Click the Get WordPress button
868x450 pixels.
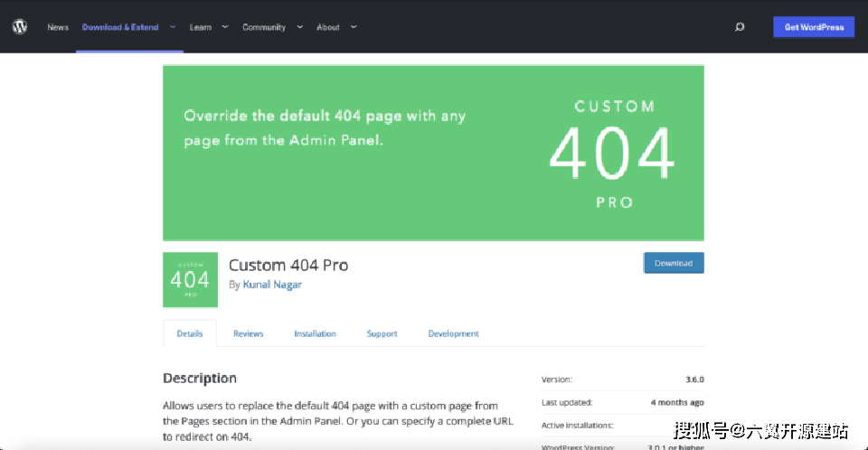coord(814,27)
